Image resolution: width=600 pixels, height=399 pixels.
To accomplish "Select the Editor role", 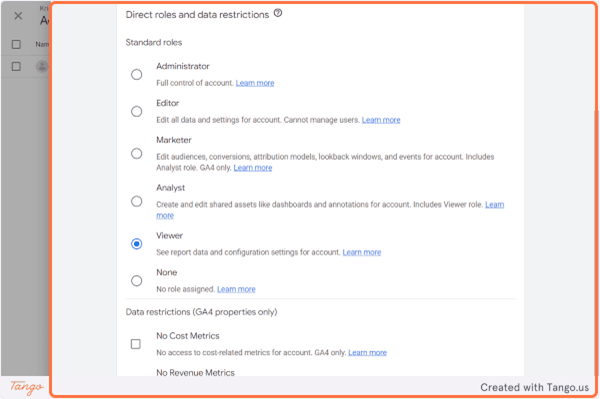I will coord(137,111).
